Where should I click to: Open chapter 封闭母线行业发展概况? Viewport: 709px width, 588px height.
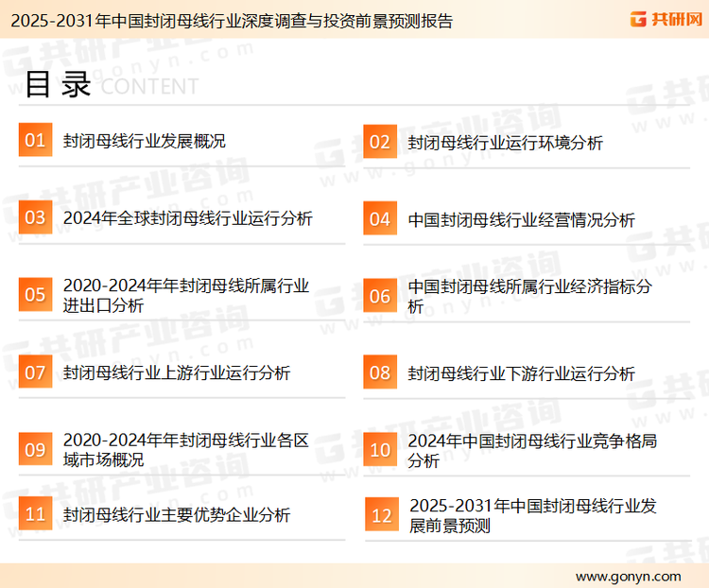tap(145, 141)
